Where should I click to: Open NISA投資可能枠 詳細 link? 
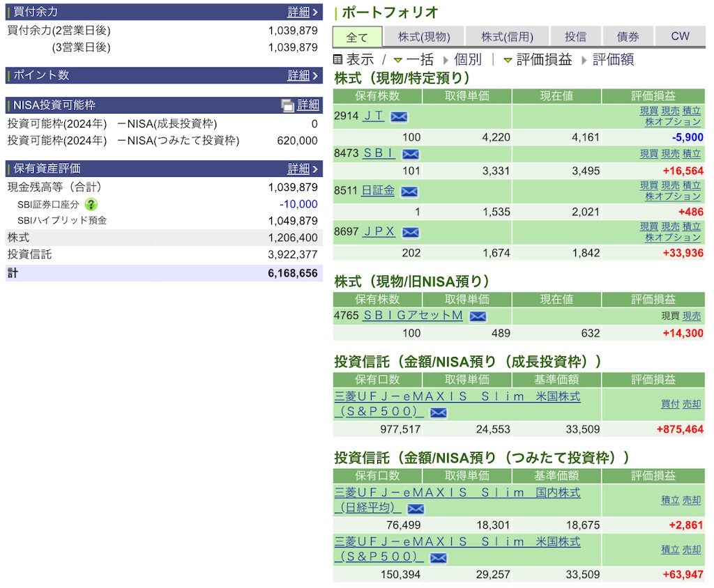coord(307,105)
